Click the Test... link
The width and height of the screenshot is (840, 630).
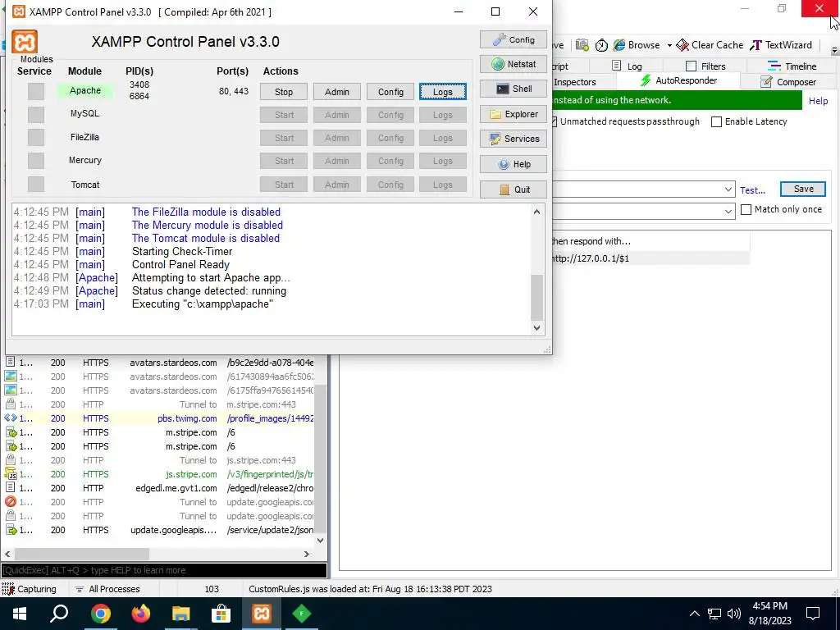click(753, 190)
